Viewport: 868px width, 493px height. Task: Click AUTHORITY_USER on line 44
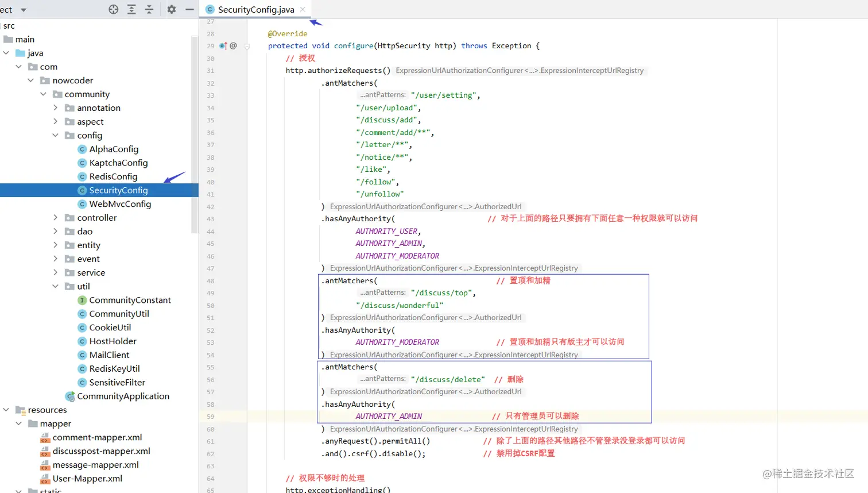point(386,232)
